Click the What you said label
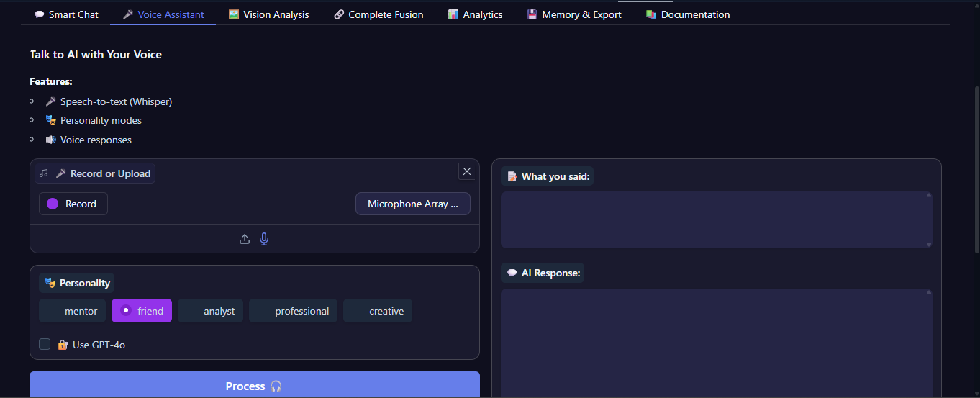980x398 pixels. click(547, 176)
